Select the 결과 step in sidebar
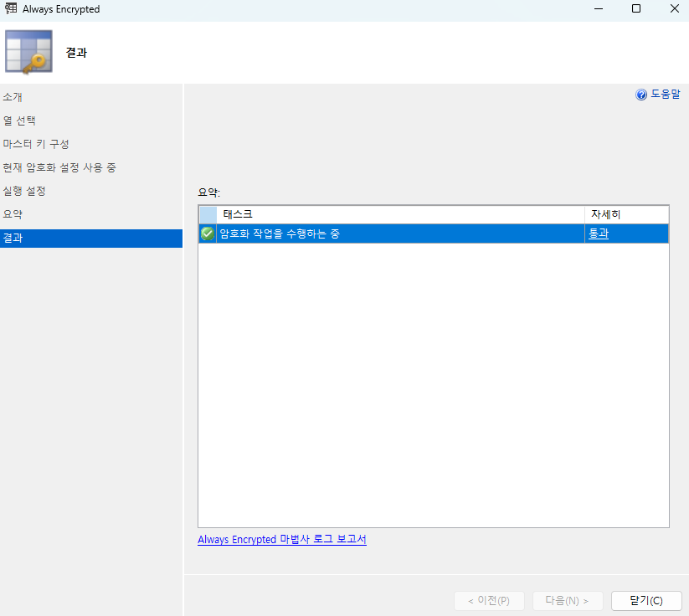Screen dimensions: 689x616 91,239
